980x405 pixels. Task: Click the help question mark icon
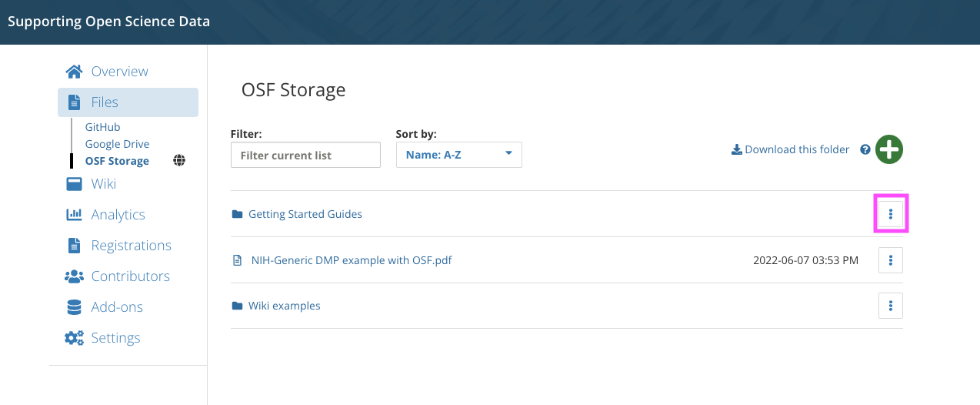[865, 149]
